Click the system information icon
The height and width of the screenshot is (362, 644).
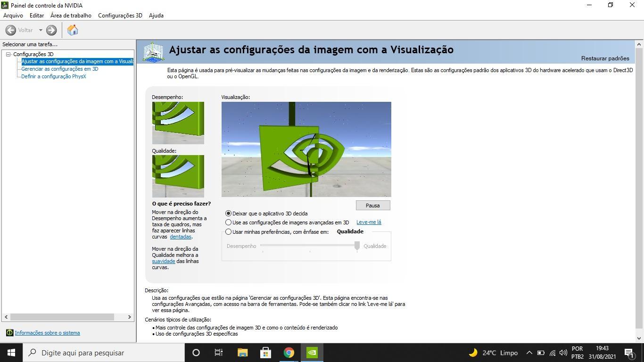[9, 333]
